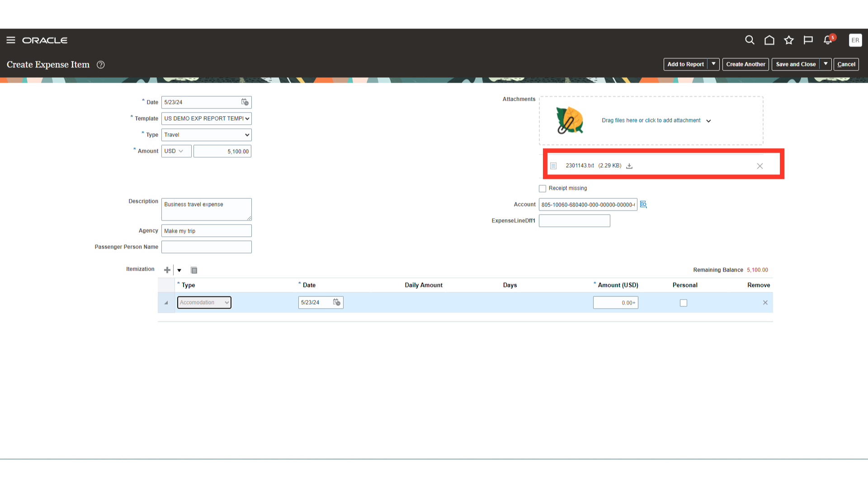Go to Home via house icon

(769, 40)
